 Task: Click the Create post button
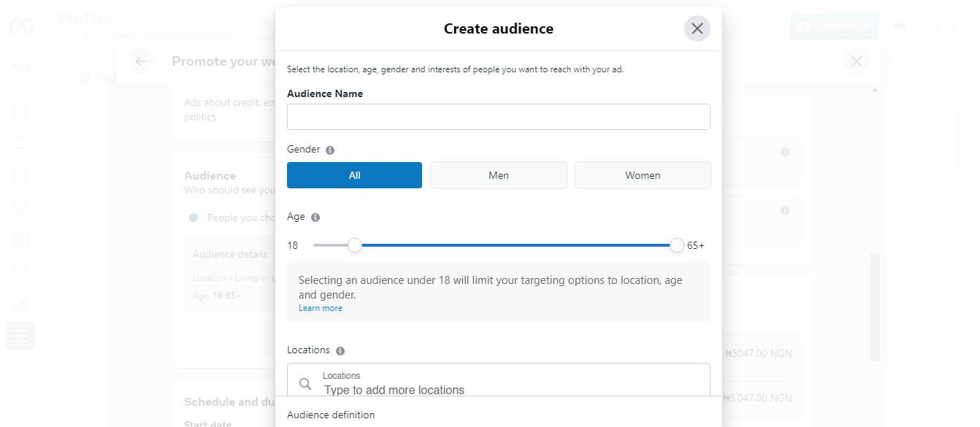point(834,26)
